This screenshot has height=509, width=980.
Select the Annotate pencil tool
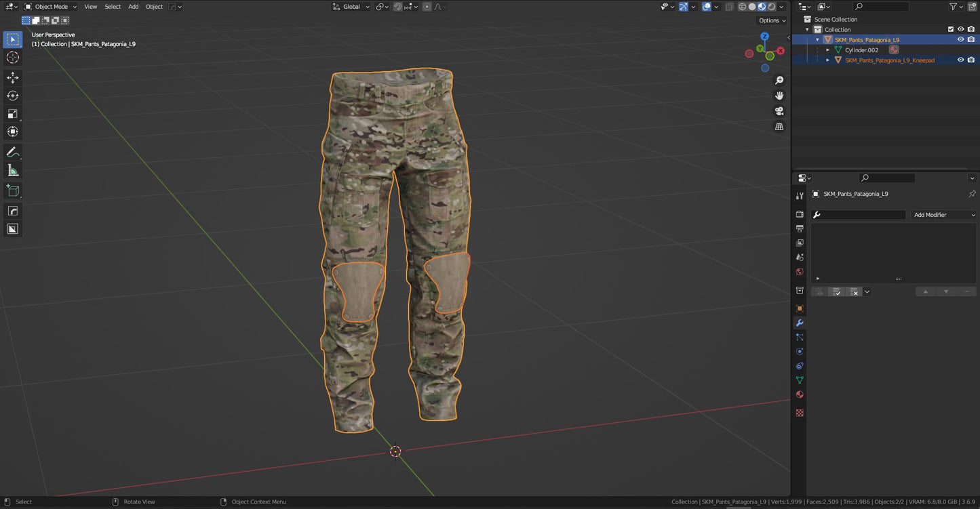[x=12, y=152]
